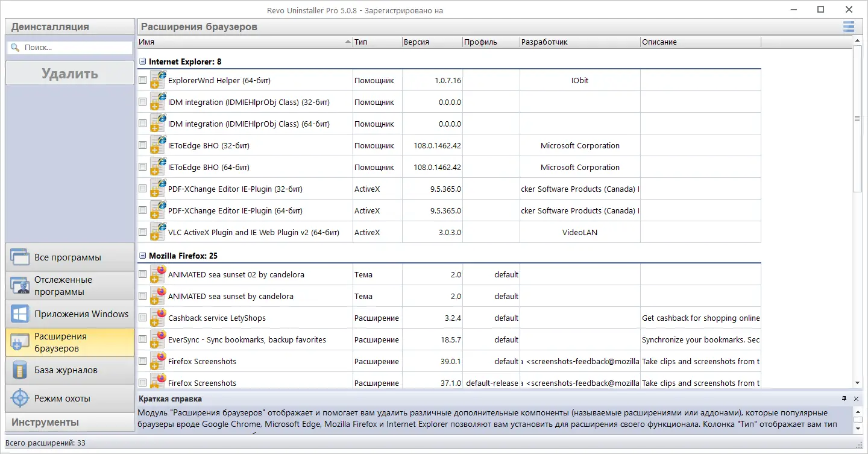Sort by the Версия column
The width and height of the screenshot is (868, 454).
[x=432, y=42]
